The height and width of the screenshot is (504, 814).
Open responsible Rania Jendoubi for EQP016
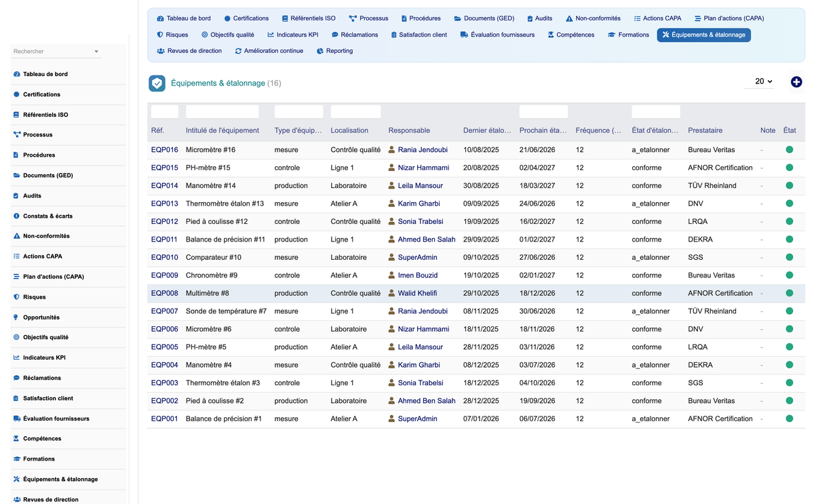pos(423,150)
